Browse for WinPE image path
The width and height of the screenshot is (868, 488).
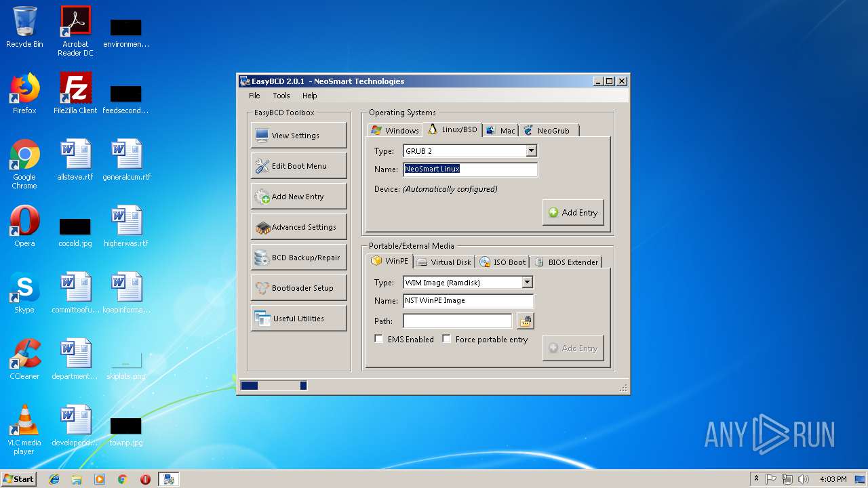(525, 321)
